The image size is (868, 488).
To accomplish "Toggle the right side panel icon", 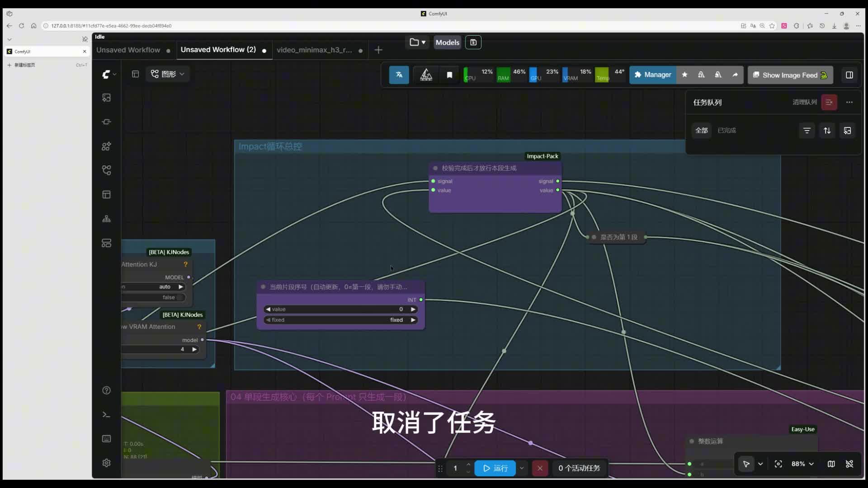I will pos(849,75).
